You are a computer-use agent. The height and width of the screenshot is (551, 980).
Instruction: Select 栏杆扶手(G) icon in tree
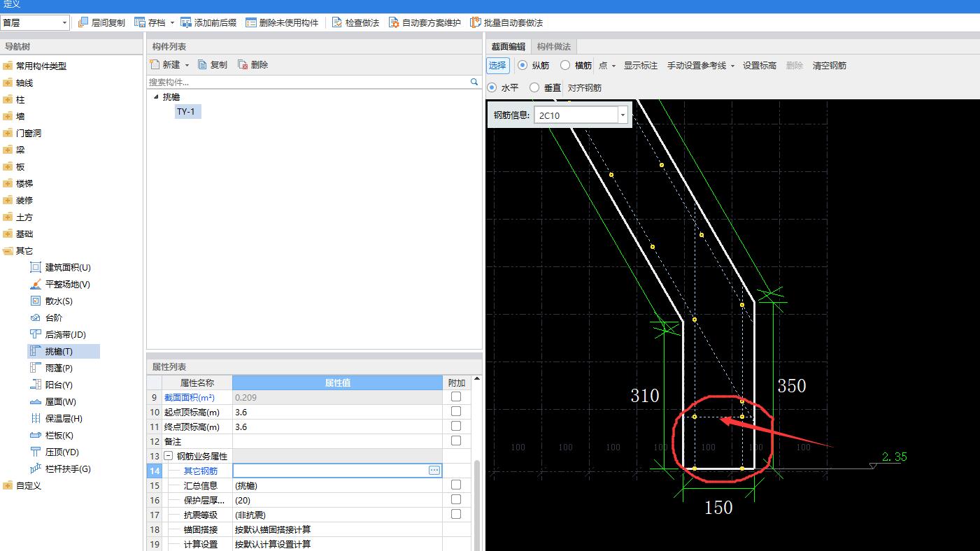pos(36,468)
